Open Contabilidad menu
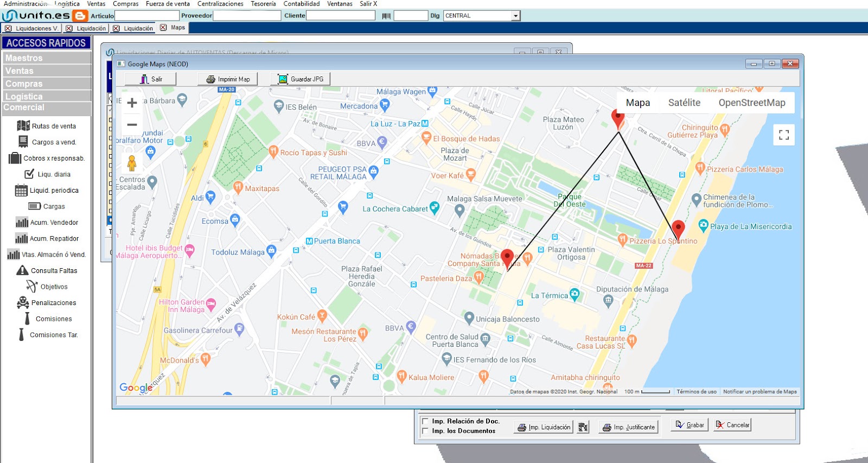The height and width of the screenshot is (463, 868). (x=302, y=4)
